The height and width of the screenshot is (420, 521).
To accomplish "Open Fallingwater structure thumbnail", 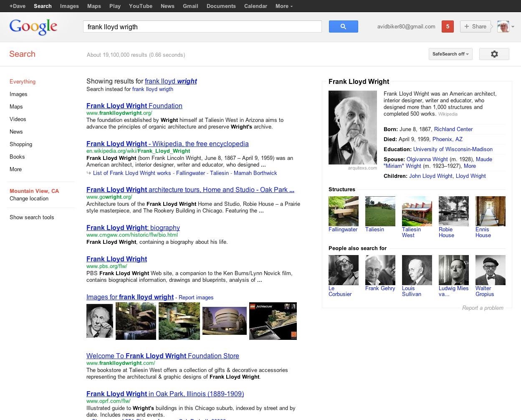I will click(x=343, y=211).
